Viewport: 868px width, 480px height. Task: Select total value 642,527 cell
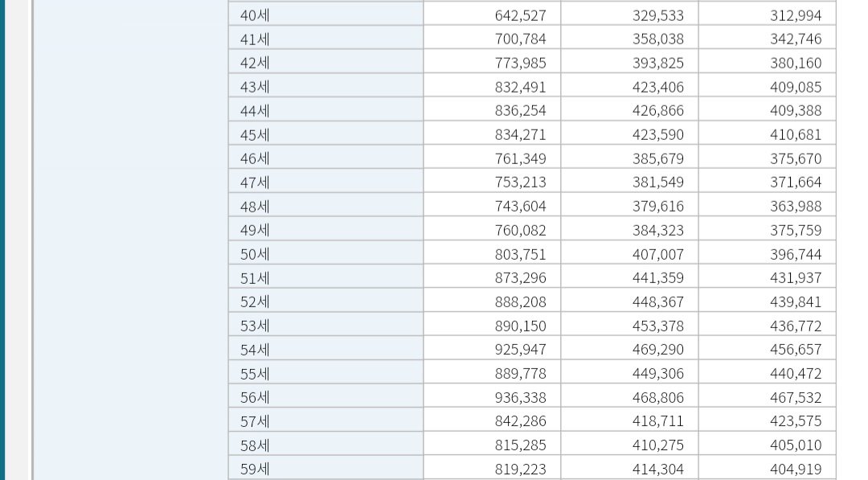492,15
